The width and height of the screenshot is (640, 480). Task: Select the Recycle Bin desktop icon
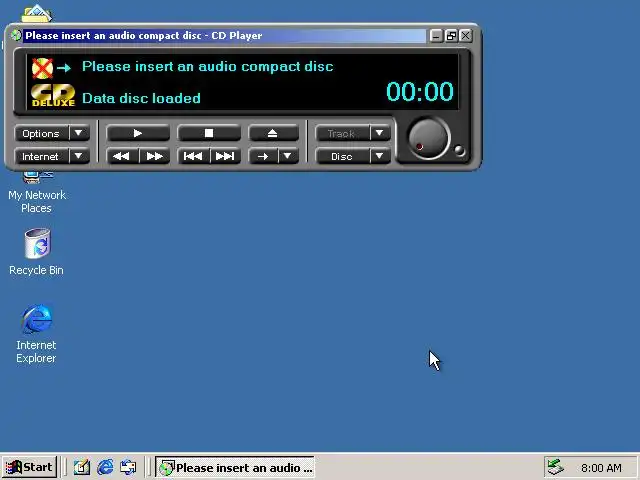tap(37, 252)
